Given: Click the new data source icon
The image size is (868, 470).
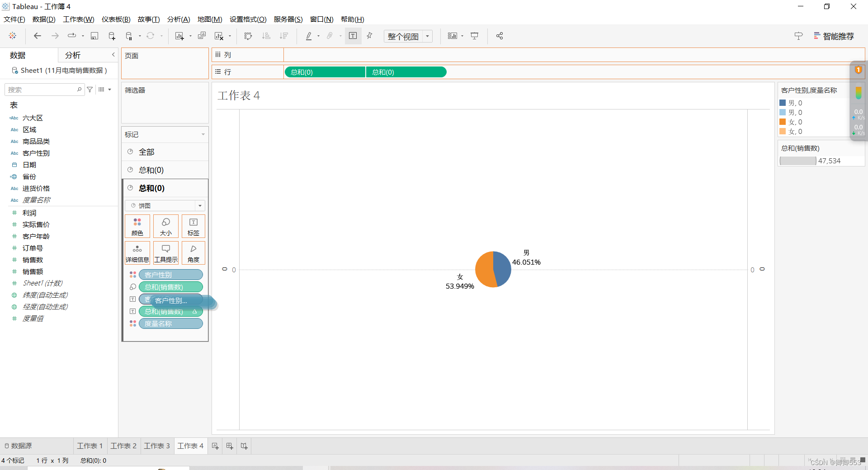Looking at the screenshot, I should point(112,36).
